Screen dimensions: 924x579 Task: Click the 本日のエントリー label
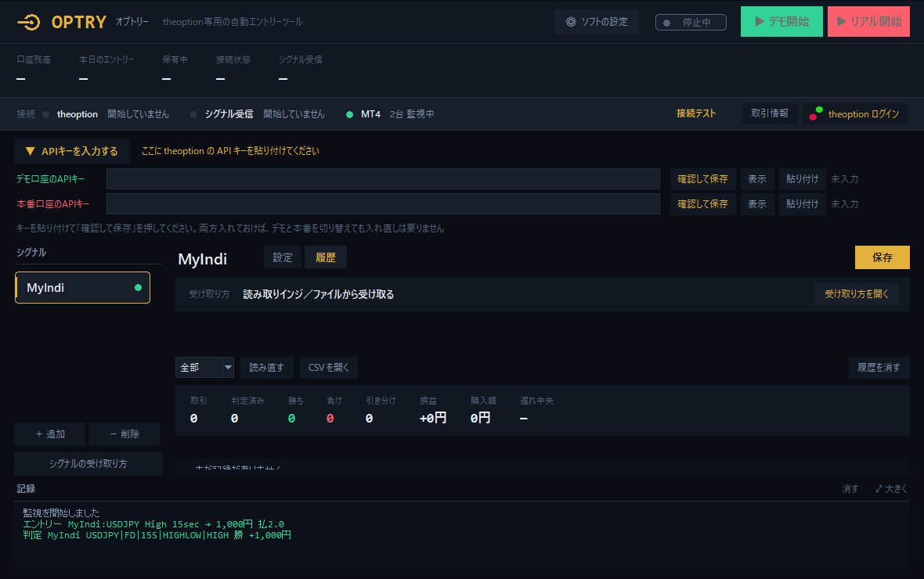pos(106,59)
